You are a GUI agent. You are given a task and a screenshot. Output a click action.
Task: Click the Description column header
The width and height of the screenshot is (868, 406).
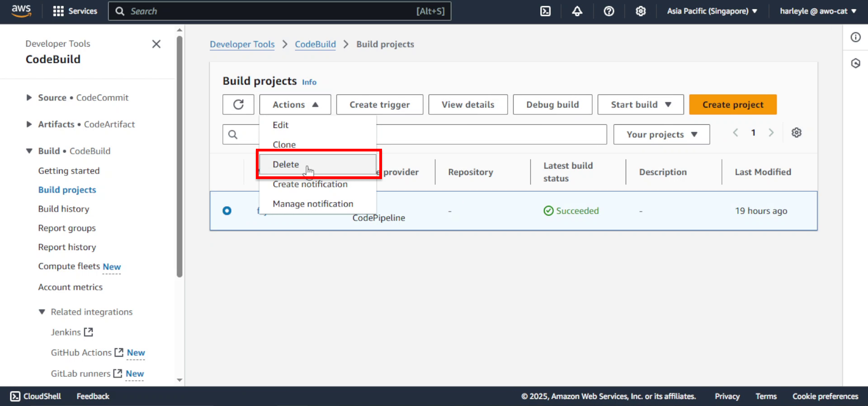point(663,172)
